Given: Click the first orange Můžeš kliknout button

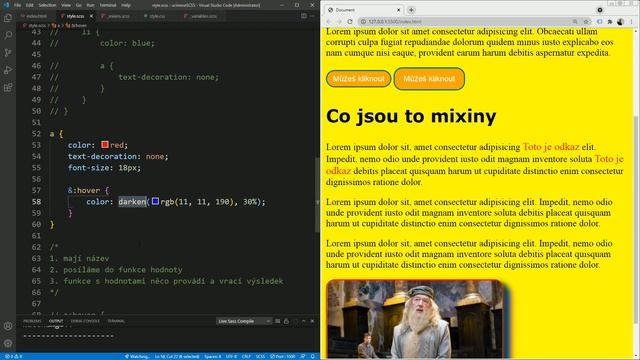Looking at the screenshot, I should point(358,79).
